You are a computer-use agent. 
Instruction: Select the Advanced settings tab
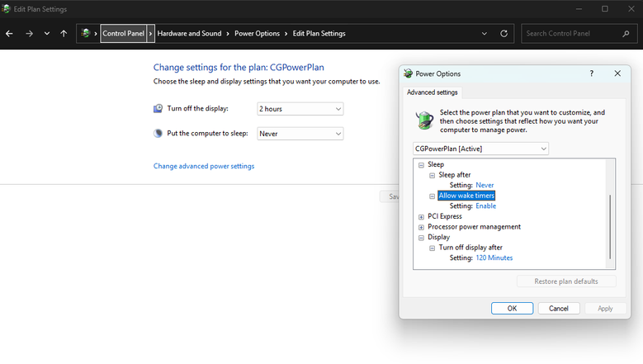tap(433, 92)
